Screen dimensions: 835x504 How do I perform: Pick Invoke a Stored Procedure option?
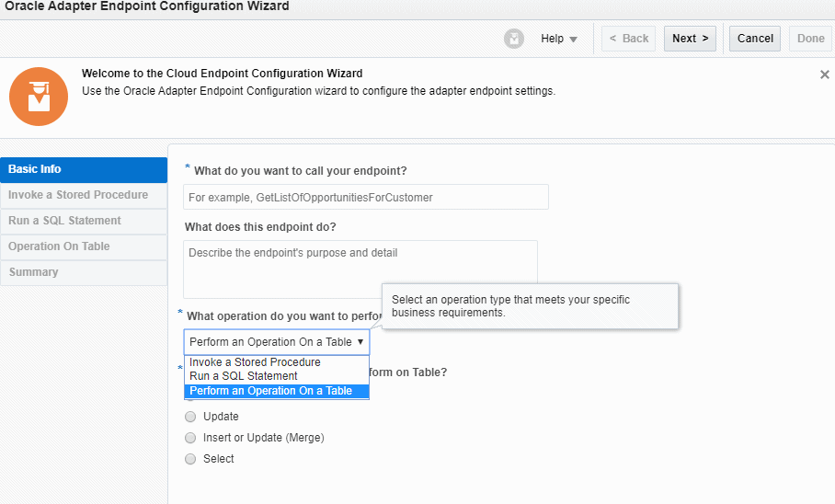click(255, 362)
